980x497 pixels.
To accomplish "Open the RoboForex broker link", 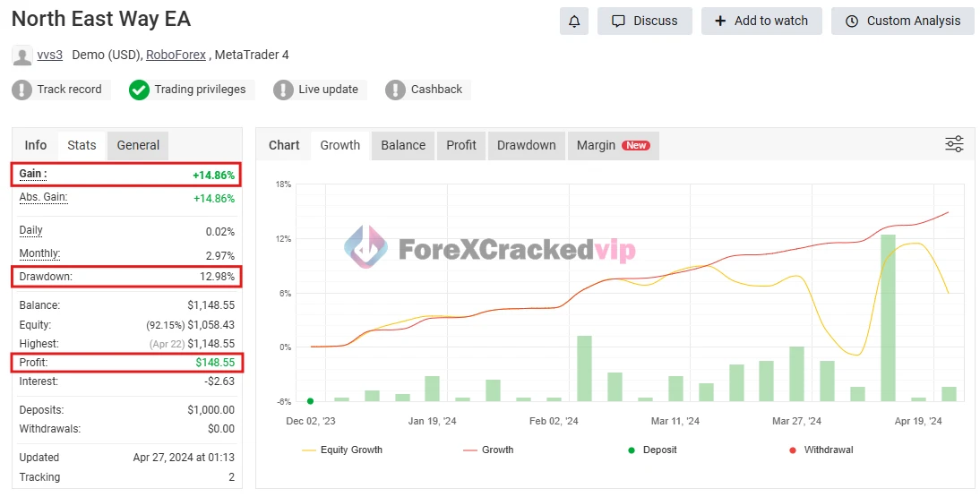I will click(x=176, y=56).
